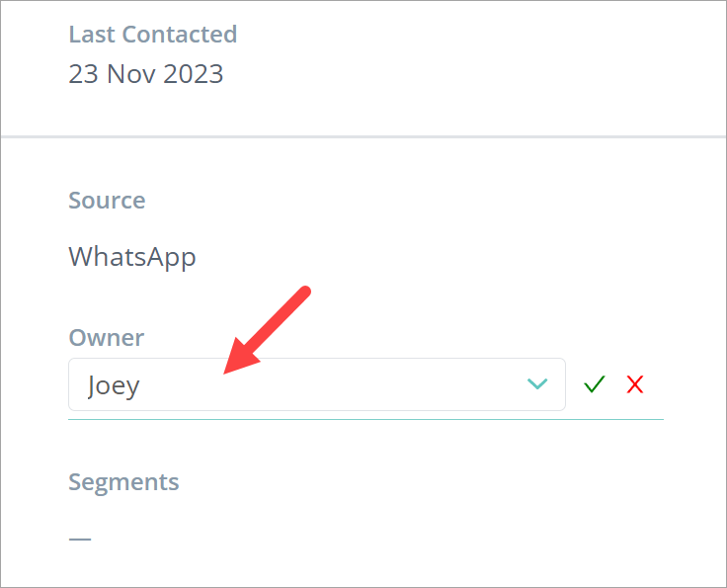Click the divider line above Source
The image size is (727, 588).
[x=363, y=136]
